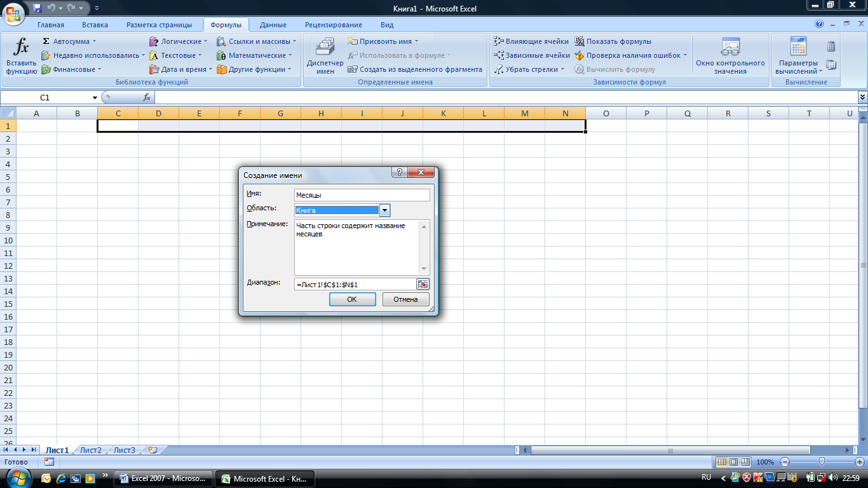
Task: Select row header 10
Action: click(8, 240)
